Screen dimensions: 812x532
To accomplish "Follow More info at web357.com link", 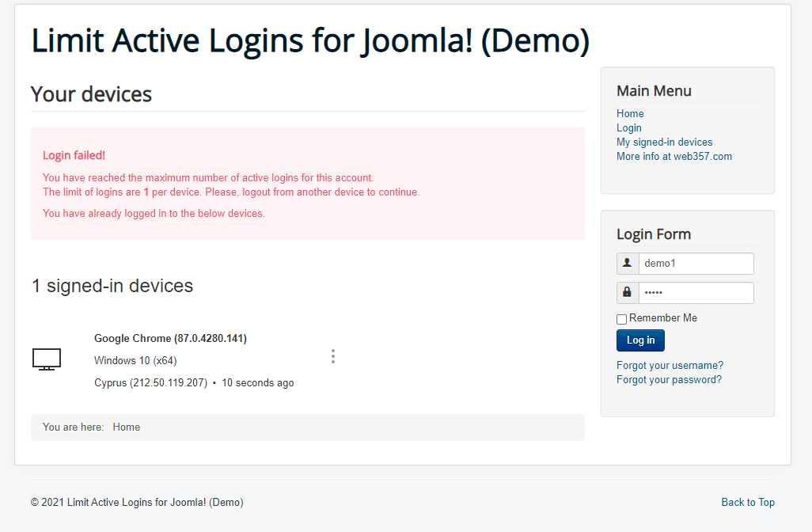I will click(674, 157).
